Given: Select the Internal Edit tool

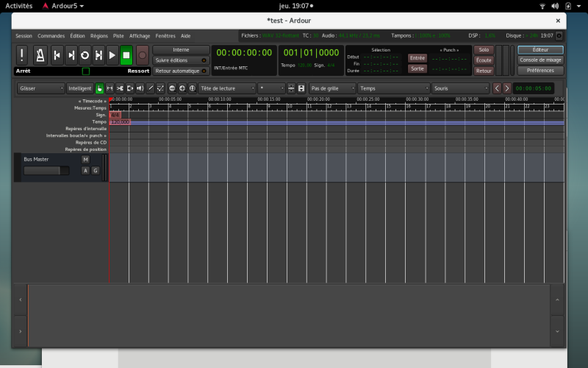Looking at the screenshot, I should 160,88.
